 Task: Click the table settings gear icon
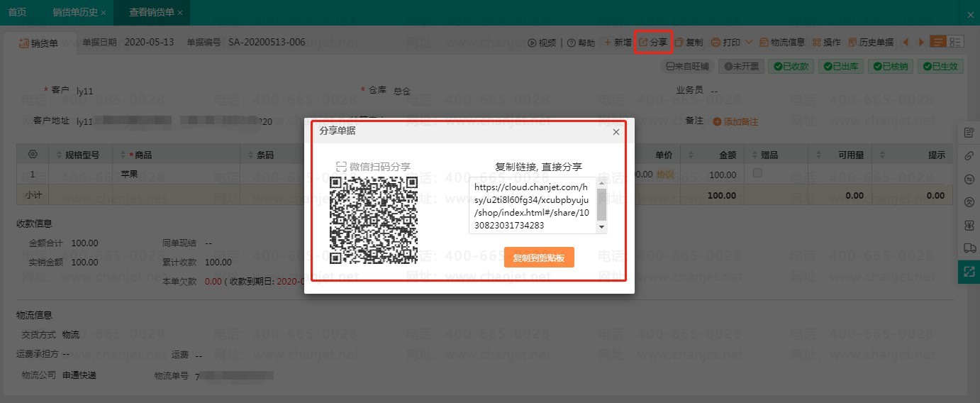point(32,155)
